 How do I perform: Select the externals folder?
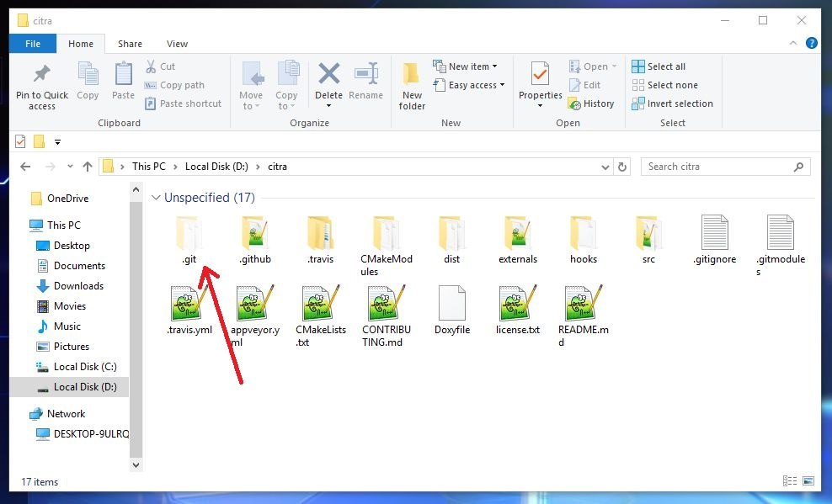(517, 240)
